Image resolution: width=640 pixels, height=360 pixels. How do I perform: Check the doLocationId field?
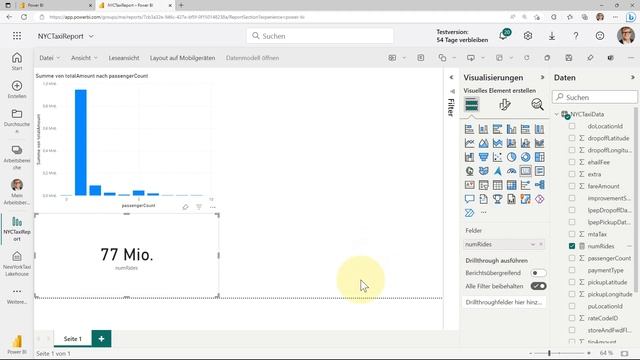click(572, 126)
